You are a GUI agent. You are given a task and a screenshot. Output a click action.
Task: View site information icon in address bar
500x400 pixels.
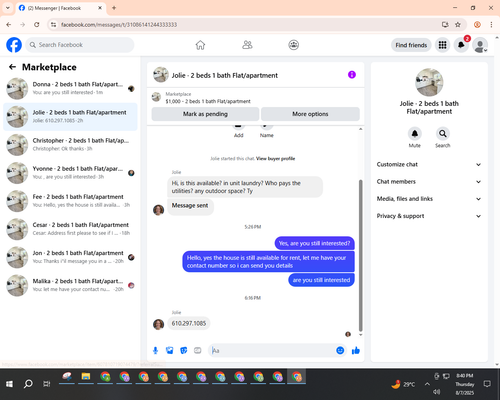[53, 25]
